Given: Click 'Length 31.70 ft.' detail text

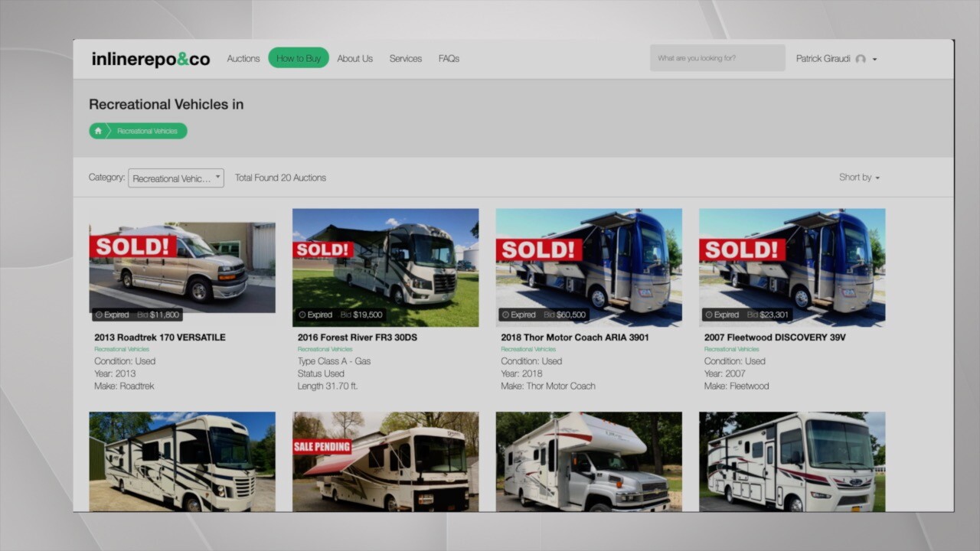Looking at the screenshot, I should [328, 386].
